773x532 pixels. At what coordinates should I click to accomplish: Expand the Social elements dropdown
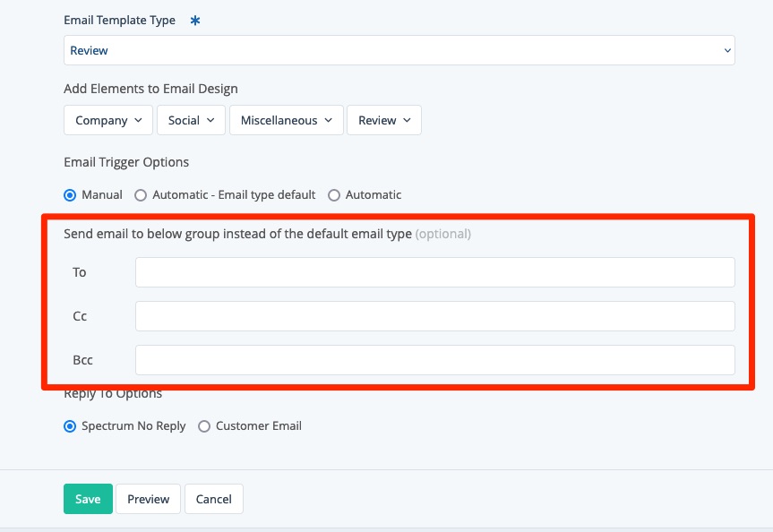pyautogui.click(x=191, y=120)
